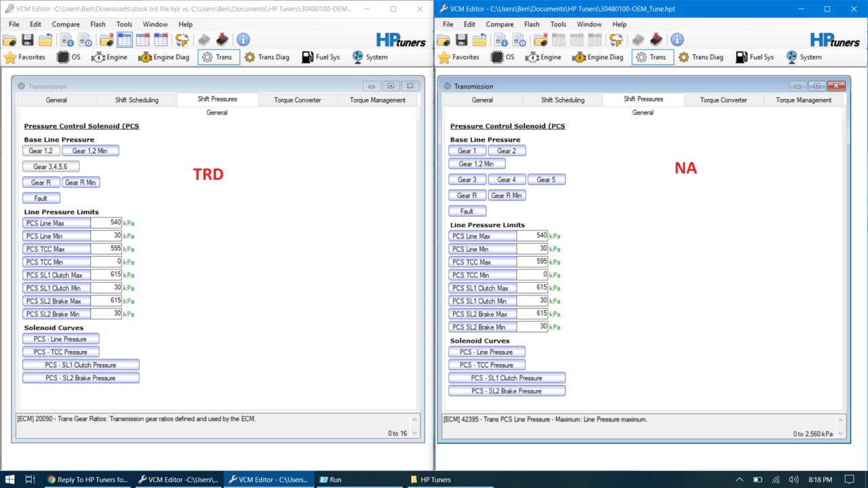Switch to Chrome Reply To HP Tuners taskbar item
The height and width of the screenshot is (488, 868).
coord(87,479)
